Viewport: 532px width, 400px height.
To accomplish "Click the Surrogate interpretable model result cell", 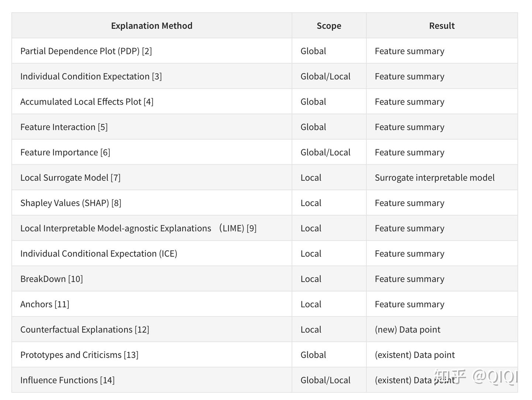I will tap(434, 178).
